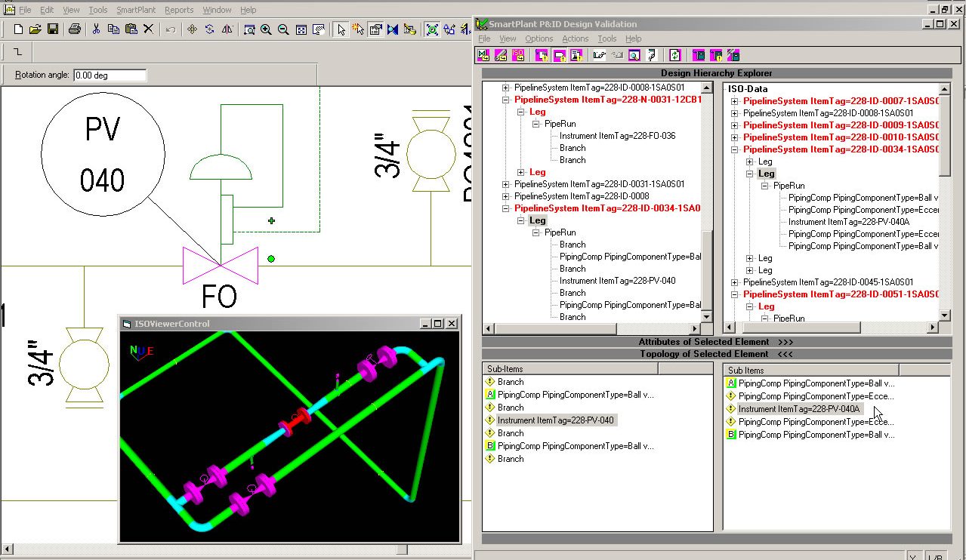966x560 pixels.
Task: Fit the drawing to the window
Action: tap(301, 29)
